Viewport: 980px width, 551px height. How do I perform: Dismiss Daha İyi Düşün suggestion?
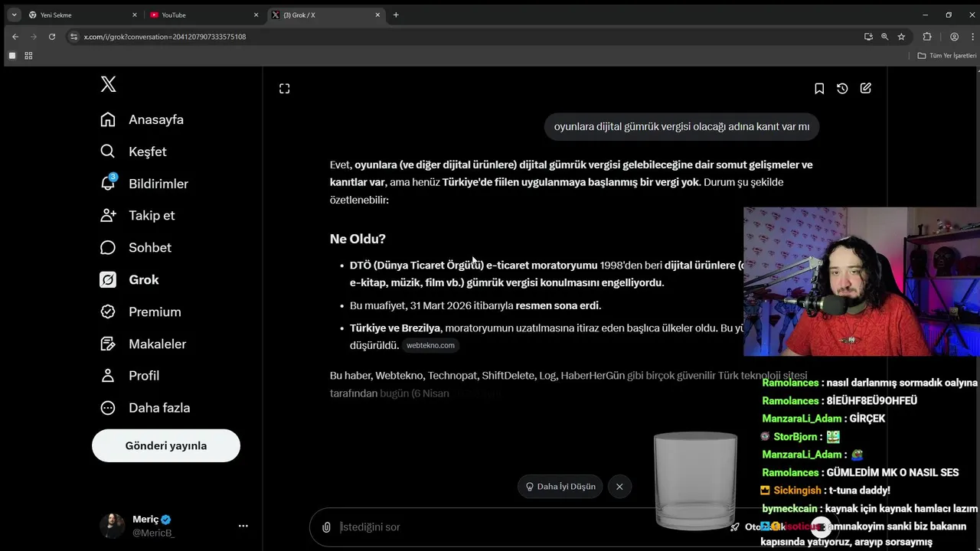point(619,486)
